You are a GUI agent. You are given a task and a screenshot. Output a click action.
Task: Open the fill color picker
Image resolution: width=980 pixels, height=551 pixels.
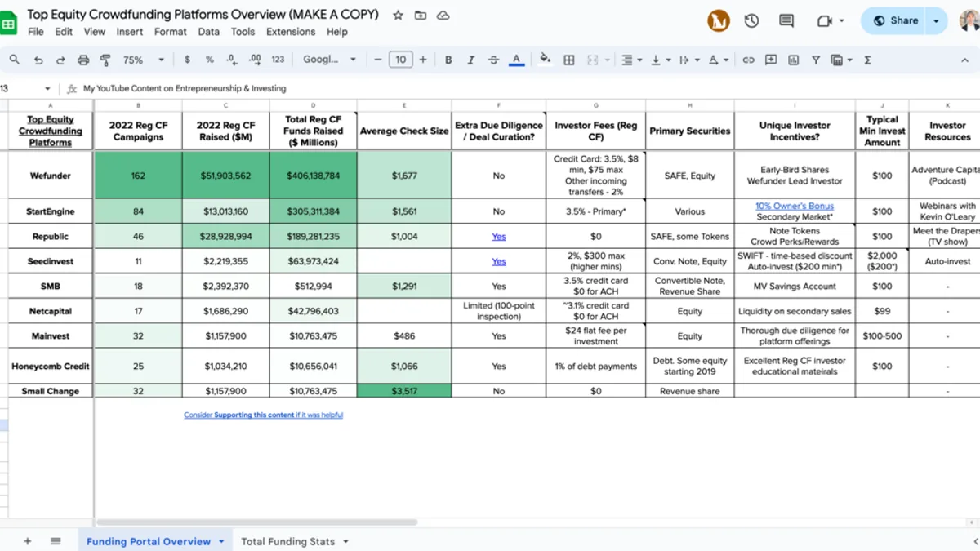pos(546,60)
